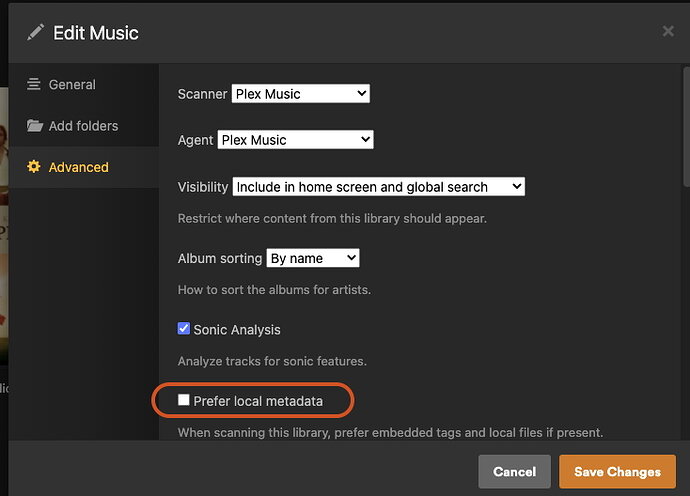Viewport: 690px width, 496px height.
Task: Click Save Changes button
Action: click(617, 472)
